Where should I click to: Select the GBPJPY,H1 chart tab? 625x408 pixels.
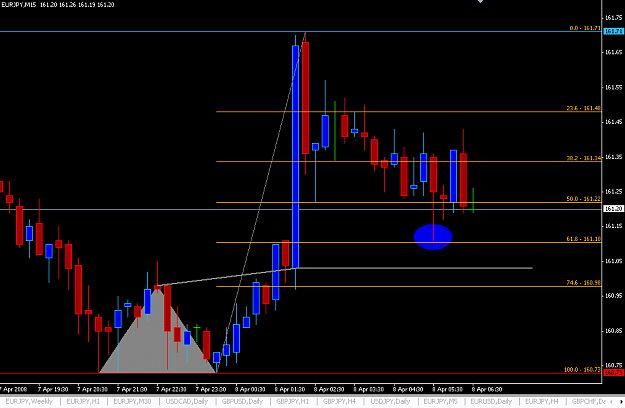pos(292,401)
